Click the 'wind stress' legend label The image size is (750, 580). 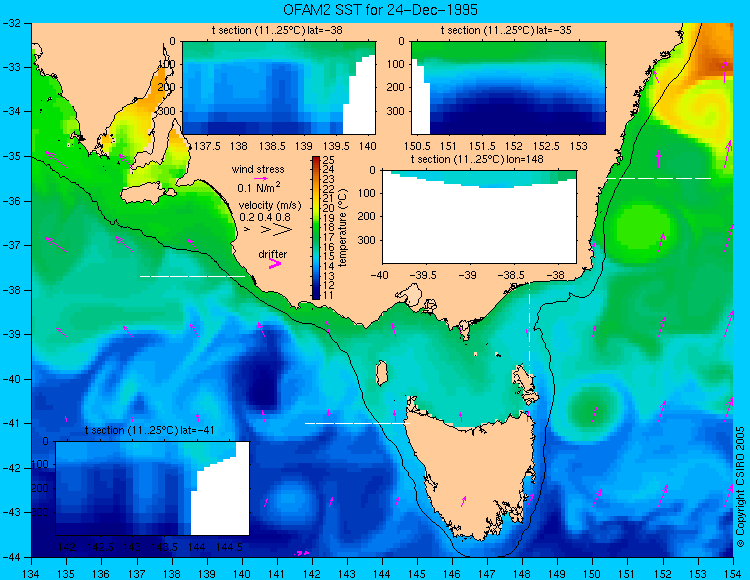coord(258,169)
